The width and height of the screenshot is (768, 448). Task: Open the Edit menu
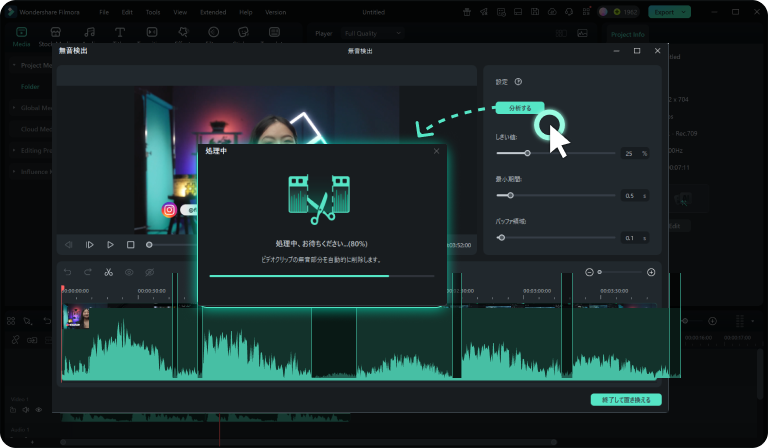tap(127, 12)
